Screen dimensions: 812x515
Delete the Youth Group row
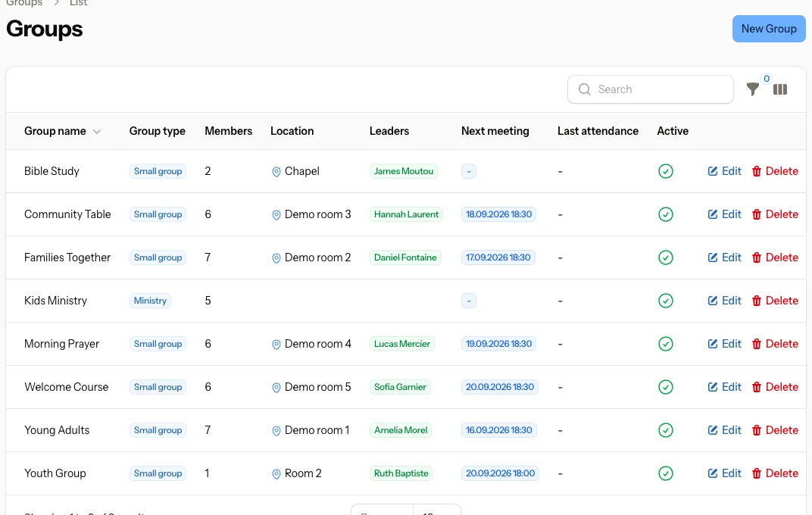775,473
